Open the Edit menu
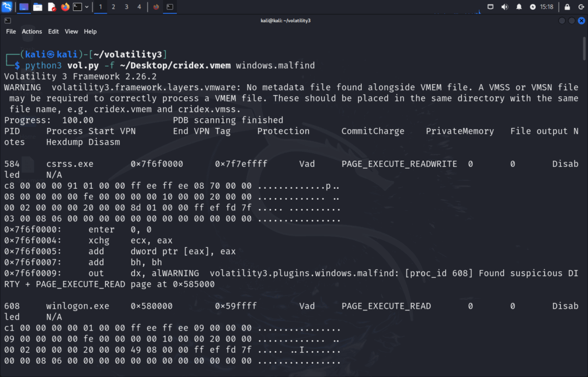Screen dimensions: 588x377 coord(53,32)
